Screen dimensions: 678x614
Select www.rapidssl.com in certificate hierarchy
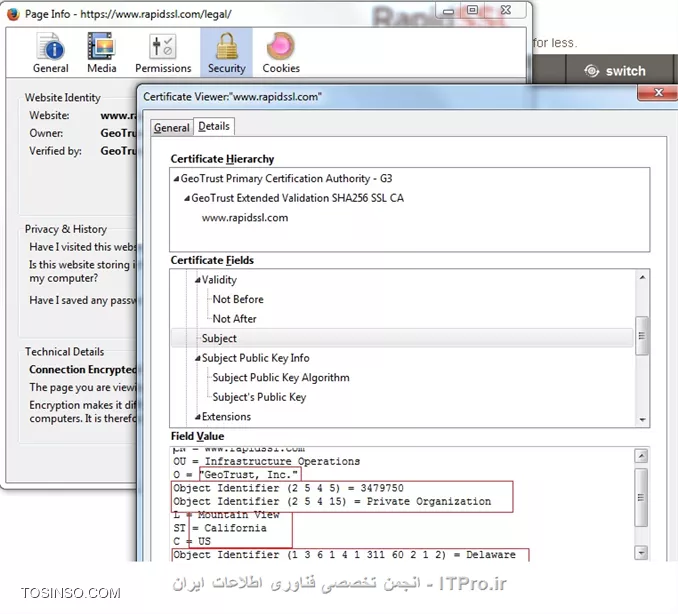click(245, 217)
